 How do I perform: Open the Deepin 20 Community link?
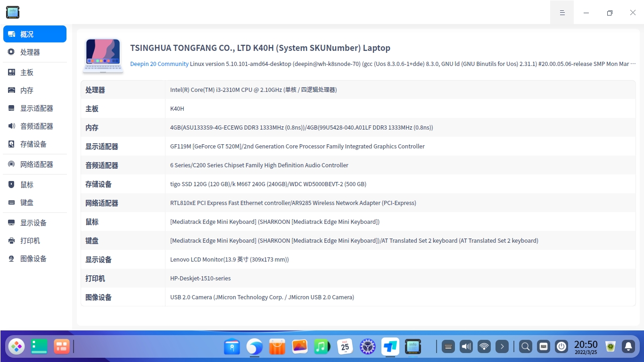159,64
